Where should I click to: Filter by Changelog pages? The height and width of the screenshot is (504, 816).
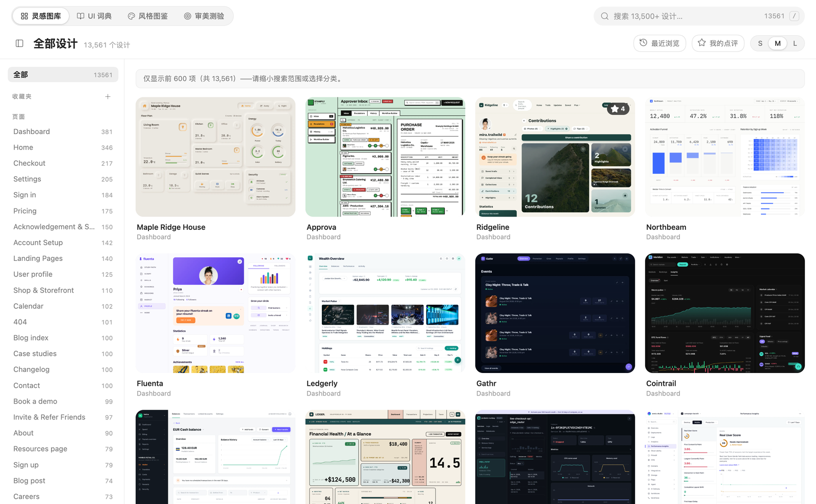tap(63, 369)
